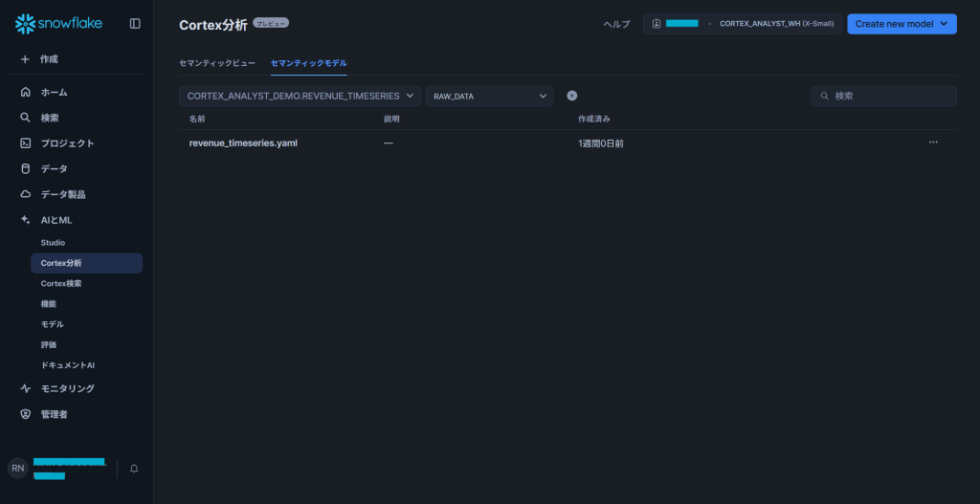Sort by the 作成済み column header
980x504 pixels.
594,119
